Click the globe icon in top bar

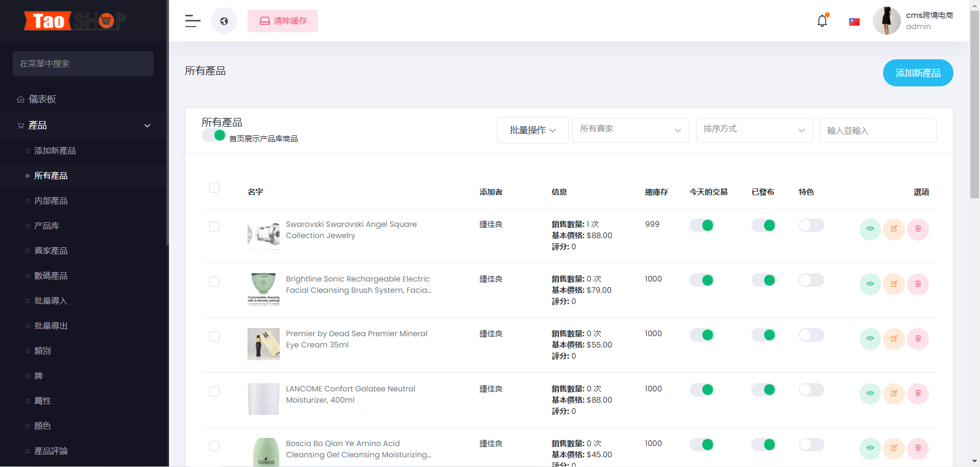[x=224, y=21]
